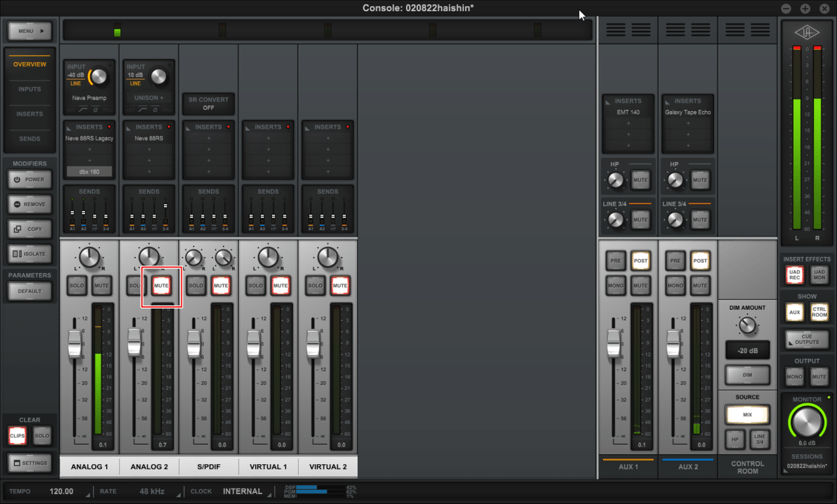Open CUE OUTPUTS

pyautogui.click(x=806, y=339)
